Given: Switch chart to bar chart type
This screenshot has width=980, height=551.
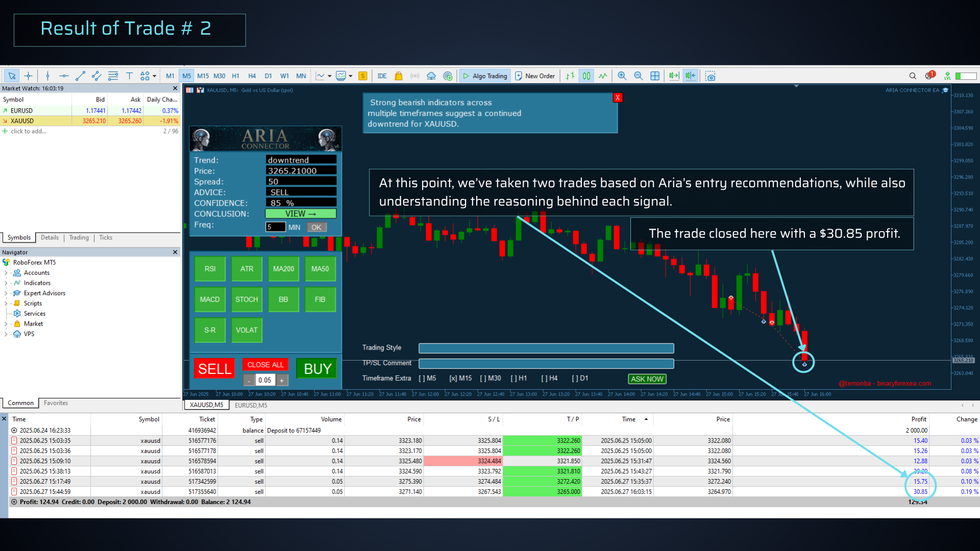Looking at the screenshot, I should (570, 76).
